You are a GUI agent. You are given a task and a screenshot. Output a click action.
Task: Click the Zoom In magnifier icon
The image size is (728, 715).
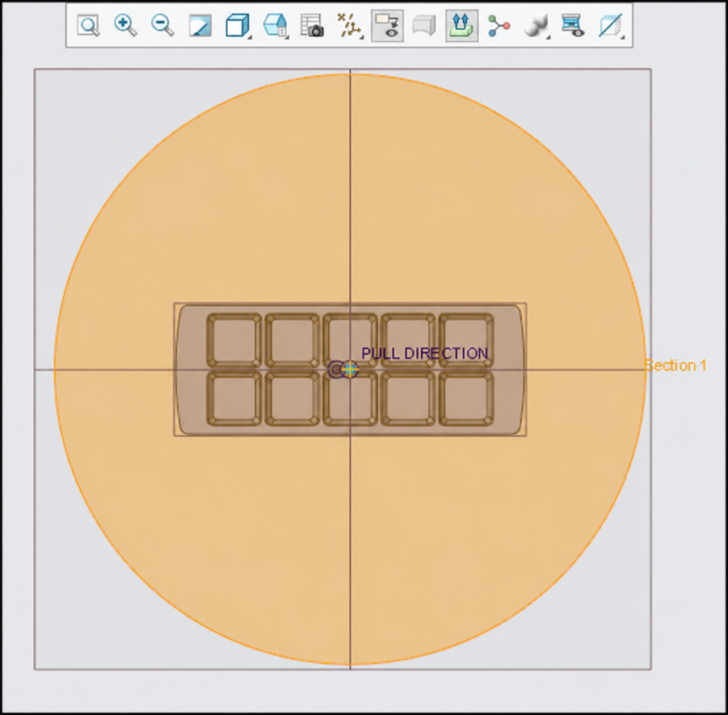[125, 26]
